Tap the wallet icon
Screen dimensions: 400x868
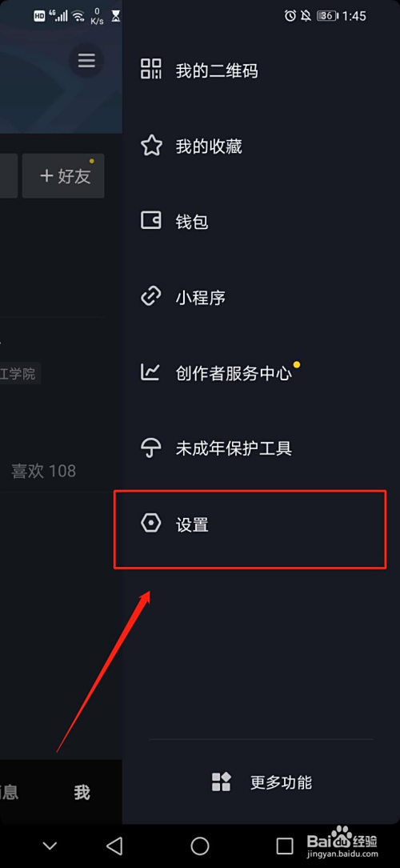151,221
